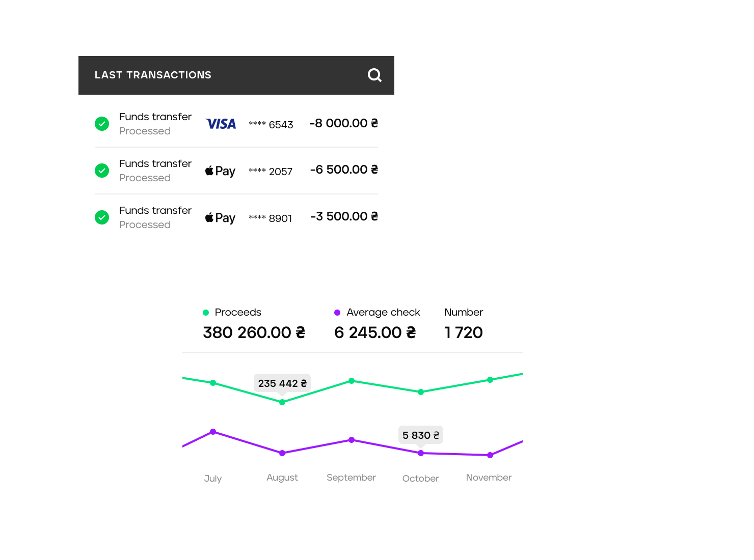
Task: Click Apple Pay logo for card 2057
Action: click(220, 171)
